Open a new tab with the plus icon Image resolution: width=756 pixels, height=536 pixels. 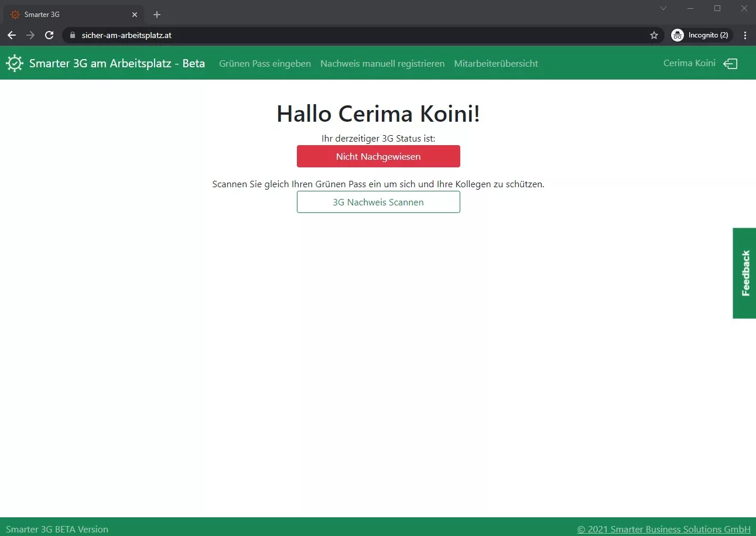[x=157, y=15]
